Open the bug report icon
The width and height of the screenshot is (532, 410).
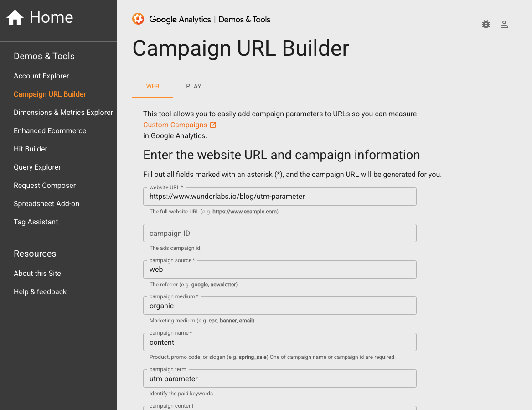(486, 25)
